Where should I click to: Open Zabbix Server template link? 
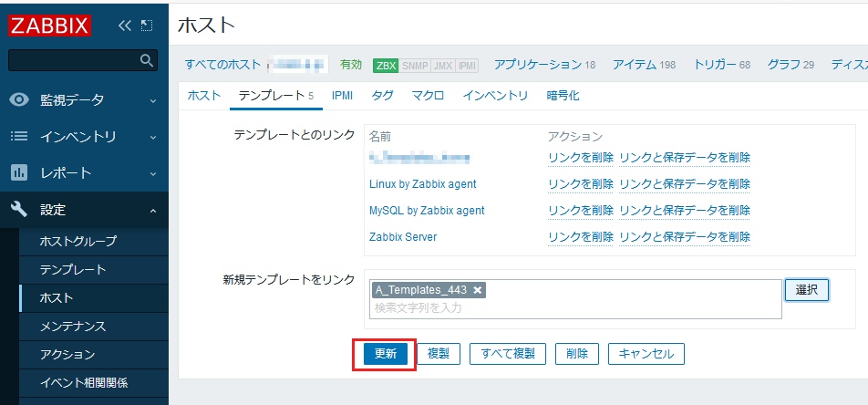(403, 237)
